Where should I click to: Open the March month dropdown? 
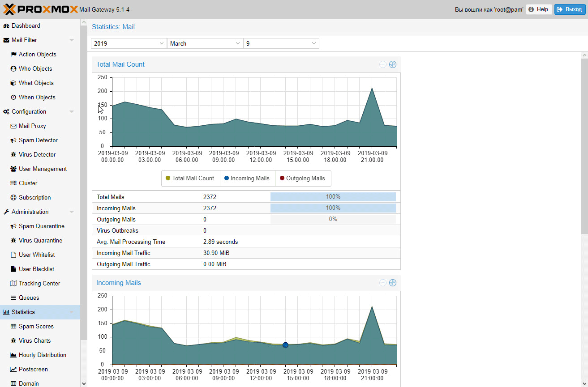coord(205,43)
